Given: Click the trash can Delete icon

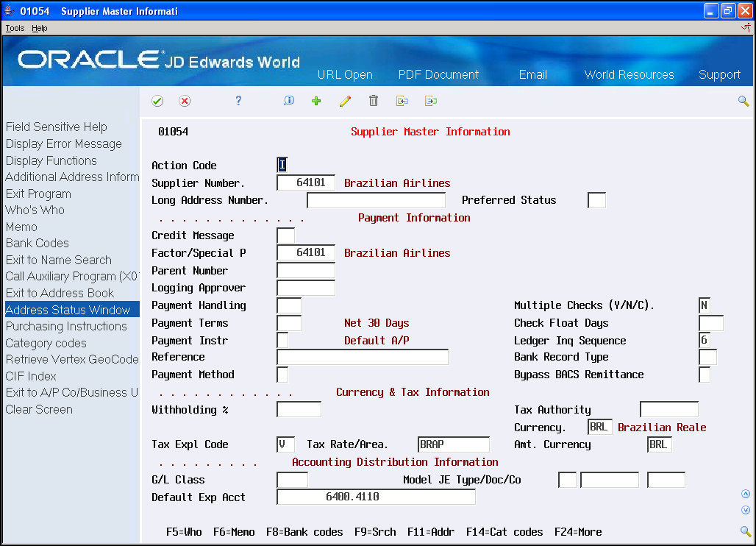Looking at the screenshot, I should point(373,100).
